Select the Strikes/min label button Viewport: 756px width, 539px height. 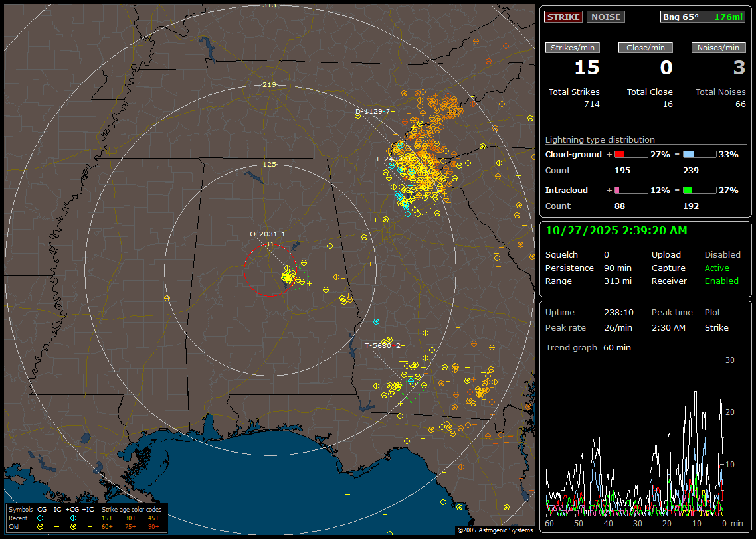coord(573,48)
